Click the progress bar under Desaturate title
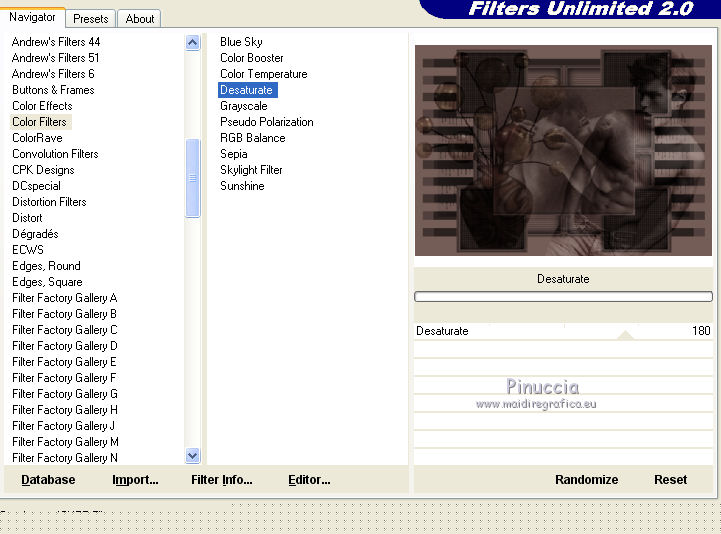 (563, 297)
